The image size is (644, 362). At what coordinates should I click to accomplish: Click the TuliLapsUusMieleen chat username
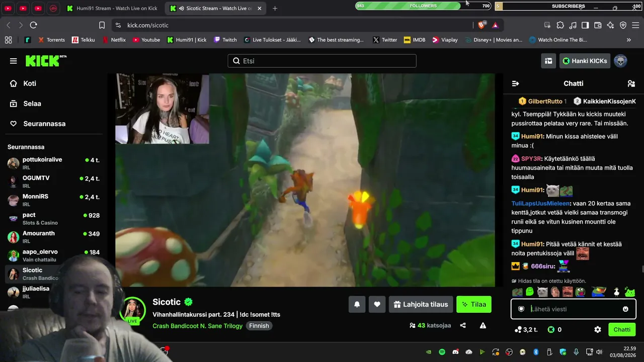tap(540, 203)
